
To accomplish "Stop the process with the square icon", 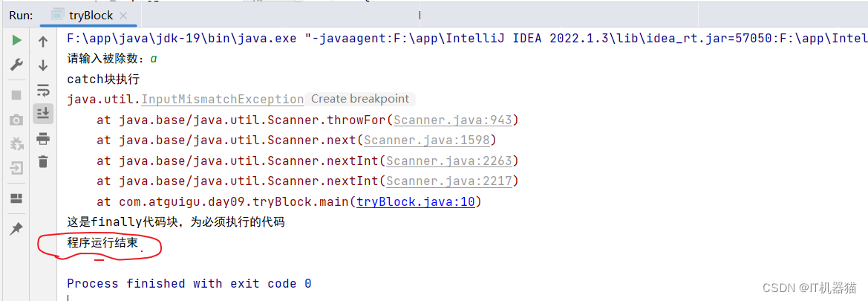I will [x=16, y=95].
